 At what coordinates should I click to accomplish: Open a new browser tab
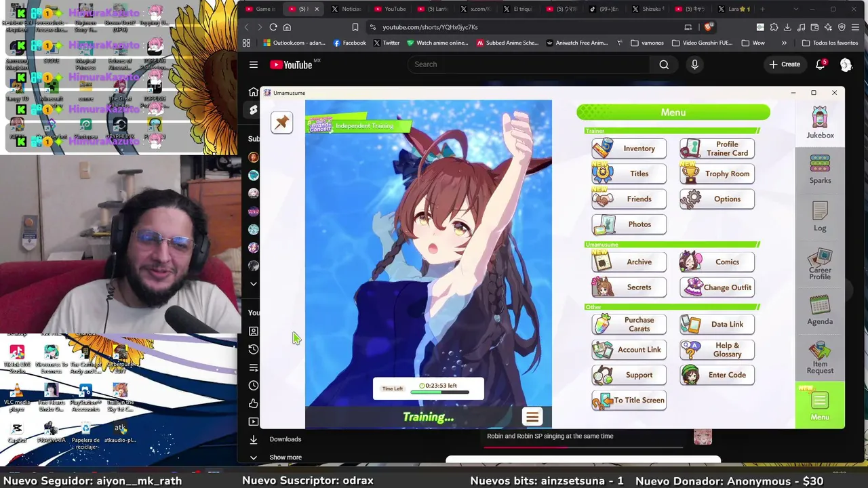(762, 9)
